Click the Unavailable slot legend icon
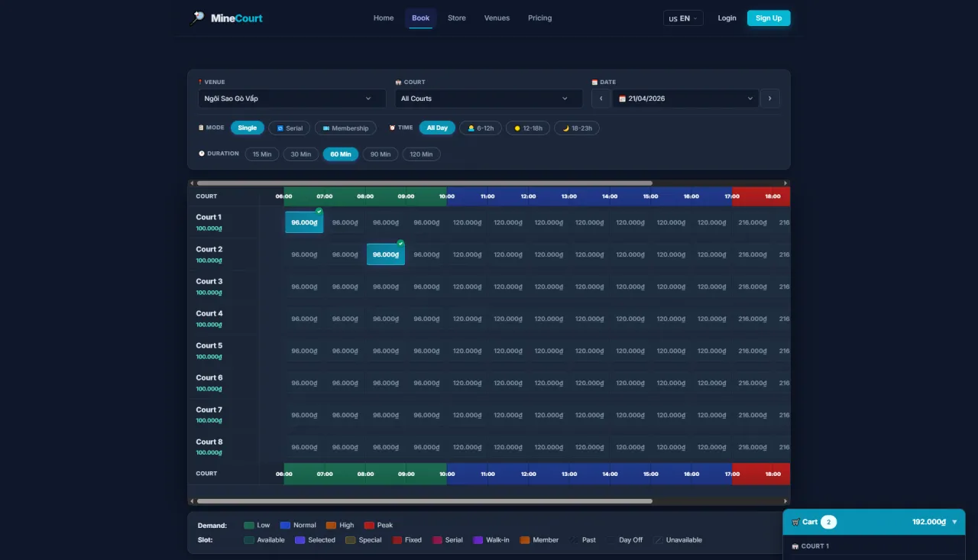Viewport: 978px width, 560px height. (658, 540)
